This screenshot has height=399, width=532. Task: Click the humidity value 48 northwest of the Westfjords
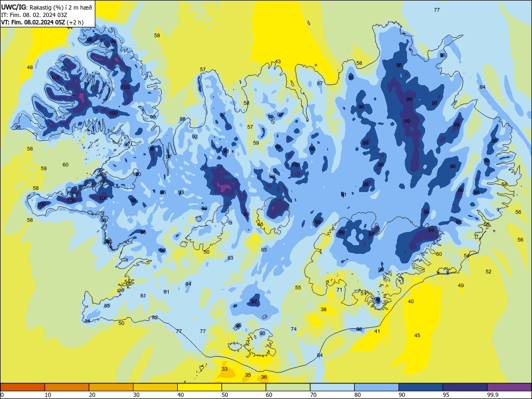click(x=30, y=67)
